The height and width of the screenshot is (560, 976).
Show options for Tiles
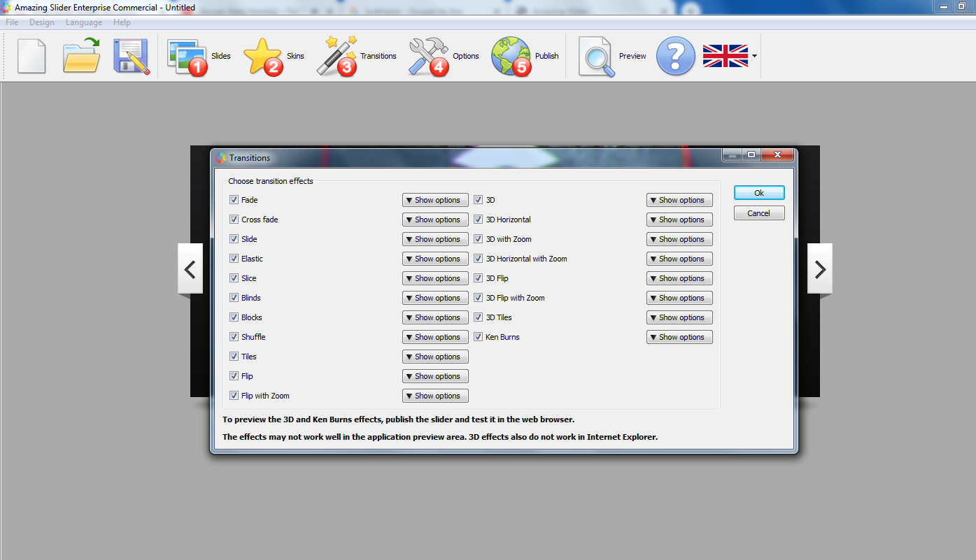click(x=435, y=357)
